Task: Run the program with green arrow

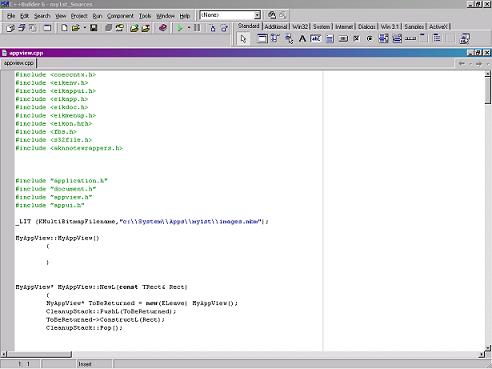Action: pyautogui.click(x=180, y=28)
